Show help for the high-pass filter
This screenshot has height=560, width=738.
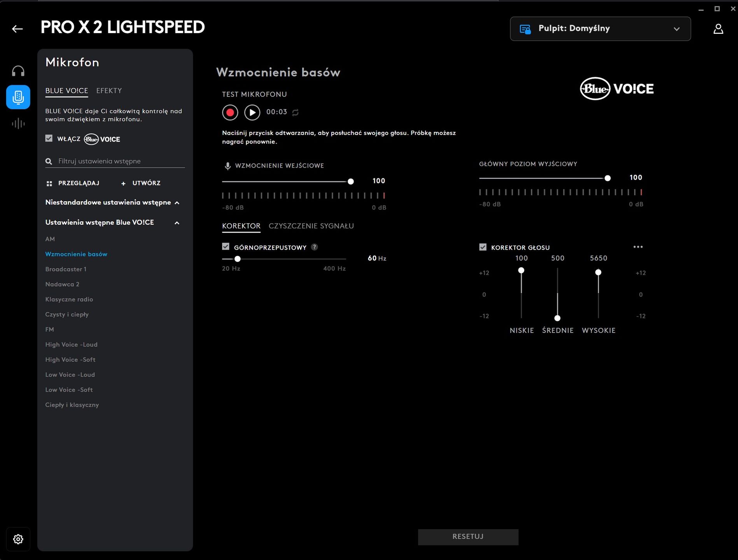point(315,247)
